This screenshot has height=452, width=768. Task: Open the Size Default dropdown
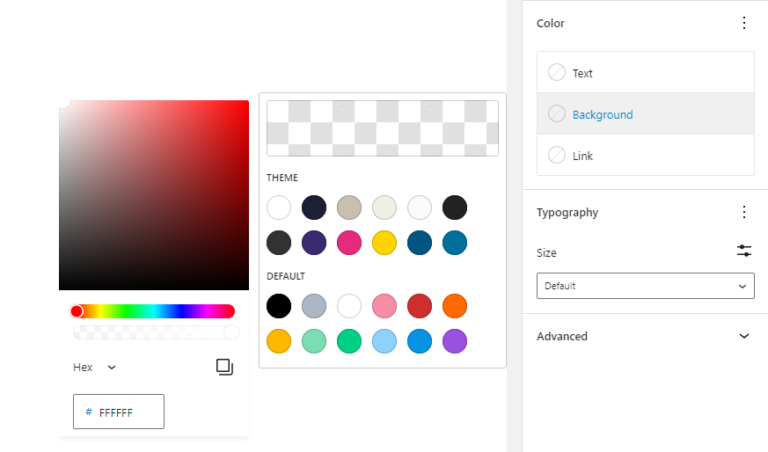[645, 286]
